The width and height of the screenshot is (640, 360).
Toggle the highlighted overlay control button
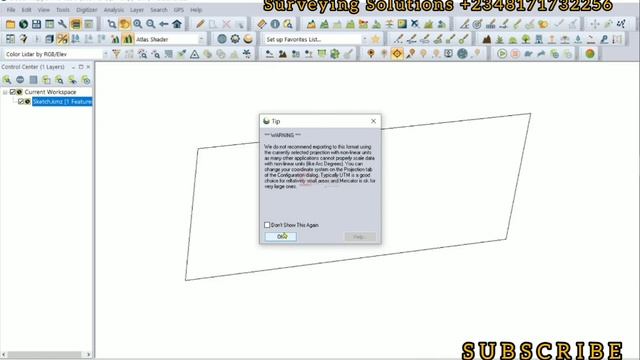tap(76, 24)
